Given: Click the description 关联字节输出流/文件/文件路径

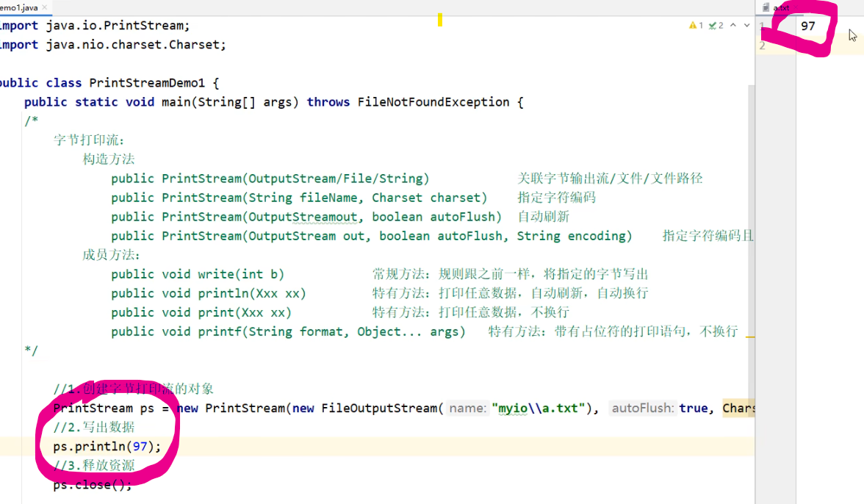Looking at the screenshot, I should pos(610,179).
